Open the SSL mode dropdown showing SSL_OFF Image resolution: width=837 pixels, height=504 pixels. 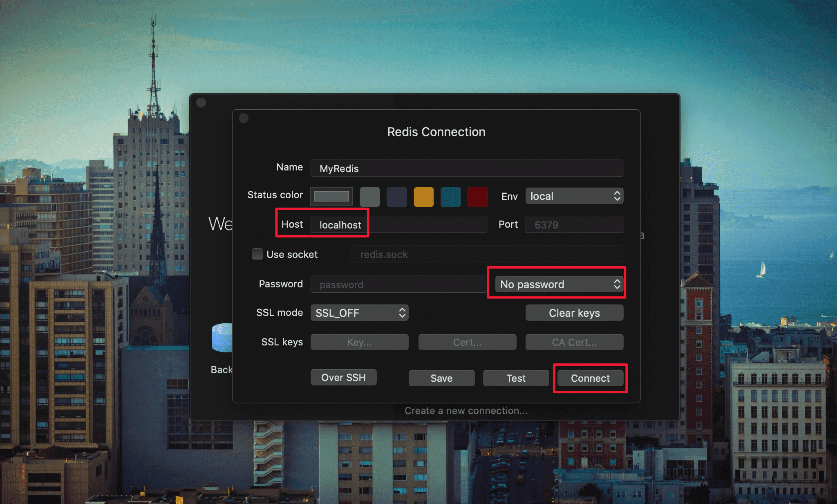tap(360, 313)
